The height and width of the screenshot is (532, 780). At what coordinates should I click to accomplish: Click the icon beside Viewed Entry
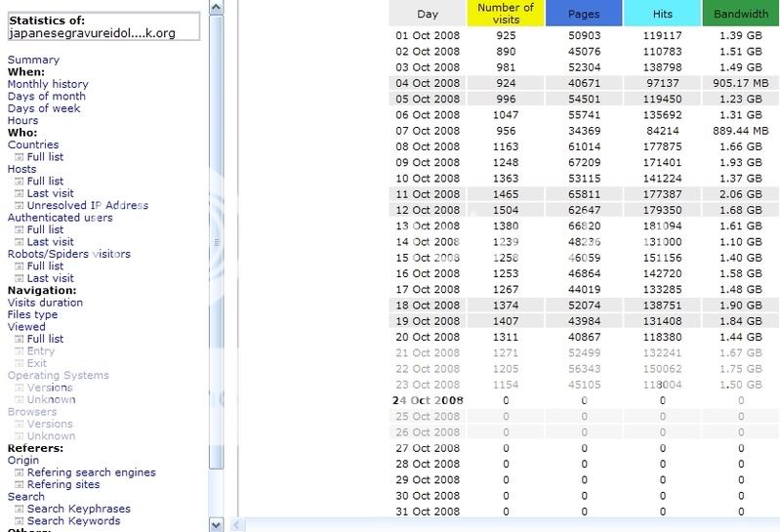20,351
